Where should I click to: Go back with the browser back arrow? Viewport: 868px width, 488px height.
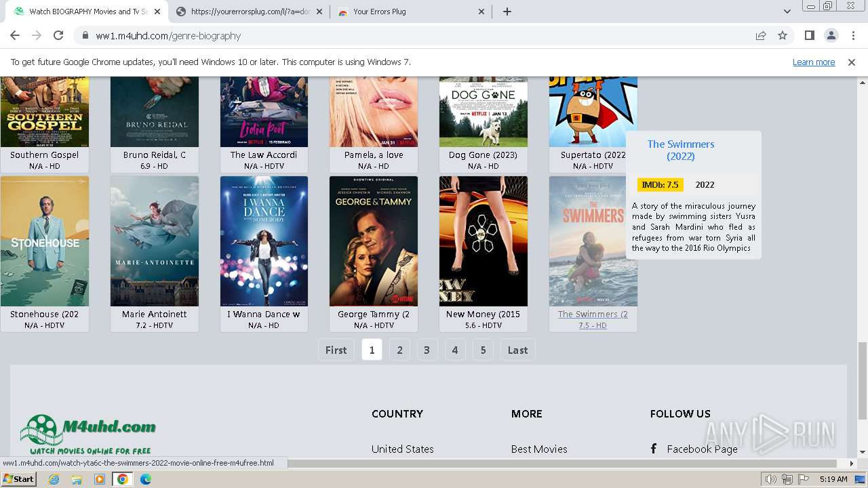coord(15,35)
